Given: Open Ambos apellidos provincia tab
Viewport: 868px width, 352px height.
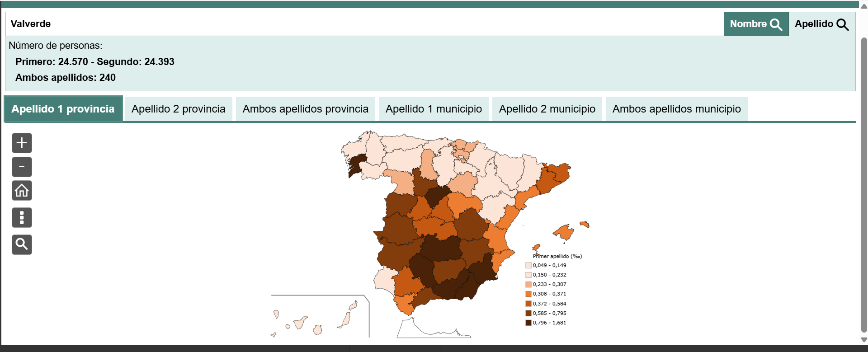Looking at the screenshot, I should [305, 109].
